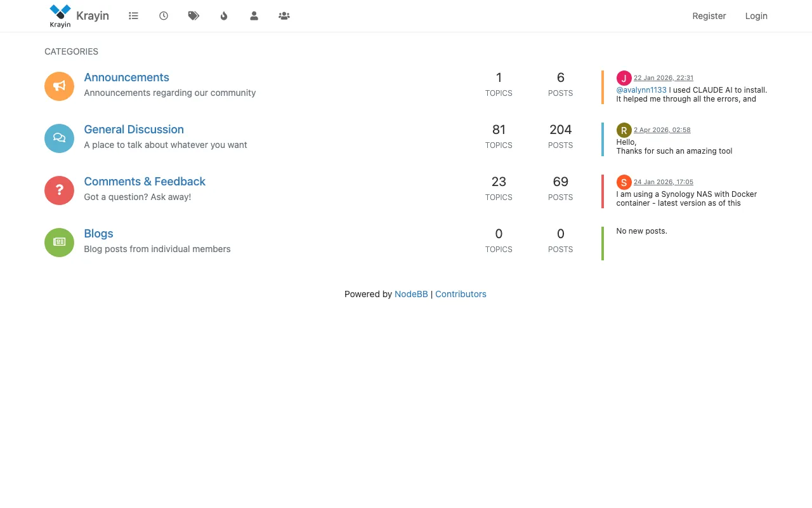Open user R's avatar in General Discussion preview
This screenshot has width=812, height=508.
coord(624,130)
